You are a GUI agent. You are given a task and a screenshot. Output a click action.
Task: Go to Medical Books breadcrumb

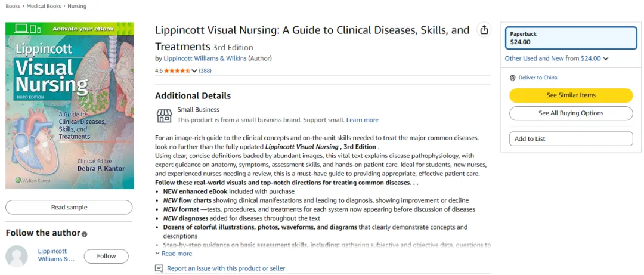tap(44, 6)
